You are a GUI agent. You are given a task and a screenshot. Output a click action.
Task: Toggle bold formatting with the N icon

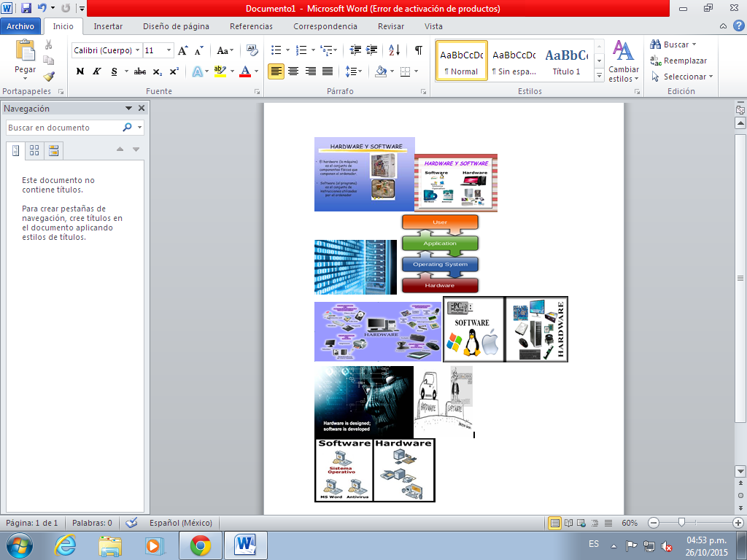[x=80, y=71]
